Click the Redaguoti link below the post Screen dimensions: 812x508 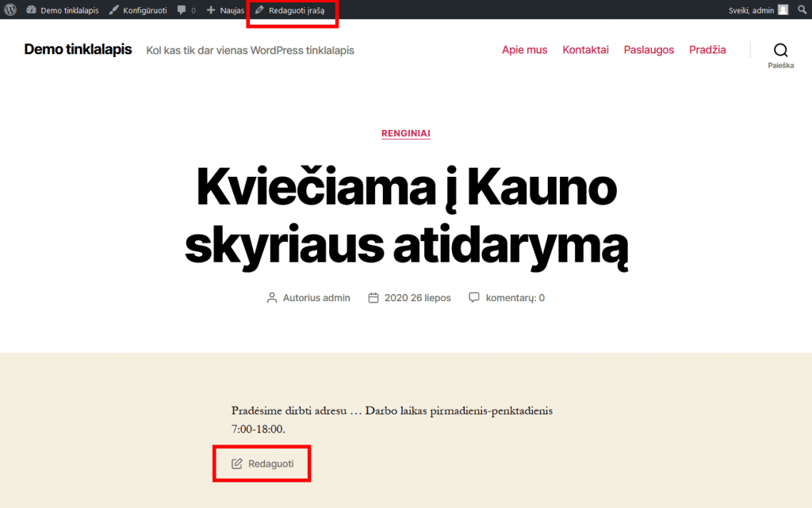pos(271,464)
